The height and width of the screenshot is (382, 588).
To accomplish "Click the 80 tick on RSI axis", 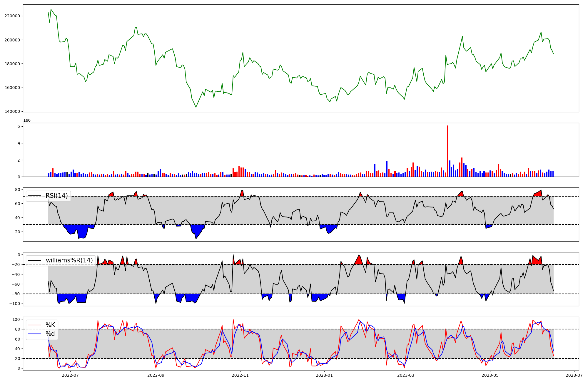I will [17, 190].
